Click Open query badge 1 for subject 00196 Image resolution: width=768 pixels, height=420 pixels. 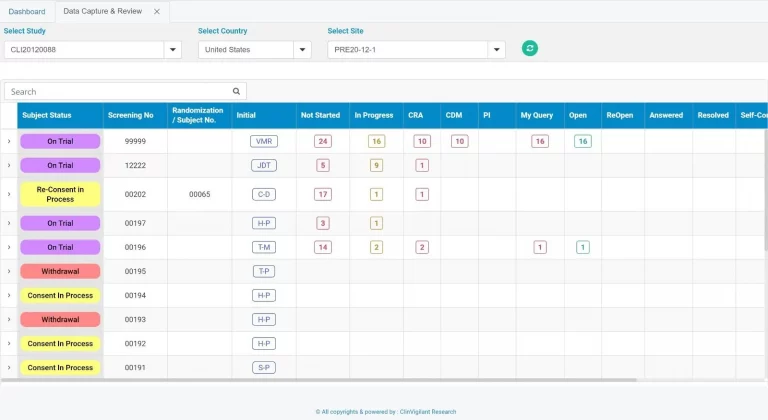click(583, 247)
